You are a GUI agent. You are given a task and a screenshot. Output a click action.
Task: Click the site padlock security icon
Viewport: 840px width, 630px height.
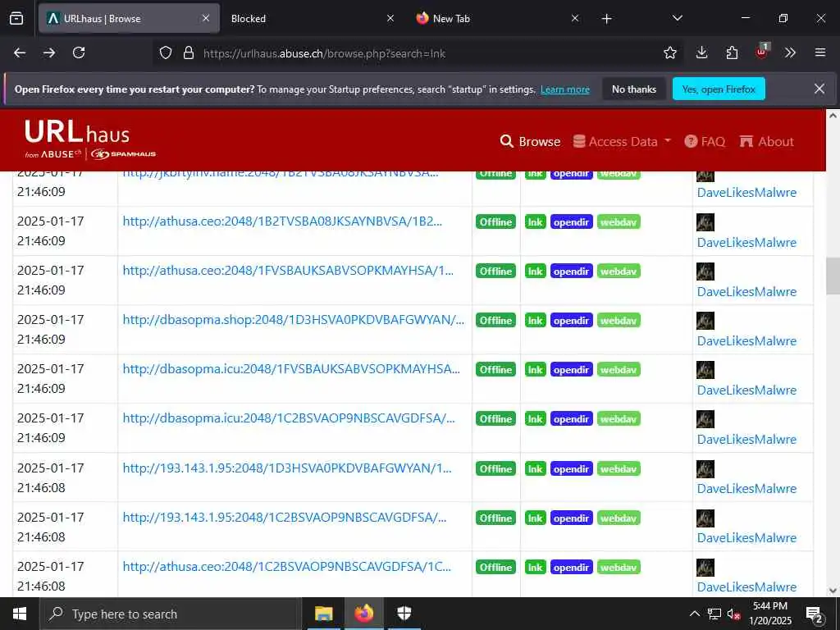pyautogui.click(x=189, y=52)
